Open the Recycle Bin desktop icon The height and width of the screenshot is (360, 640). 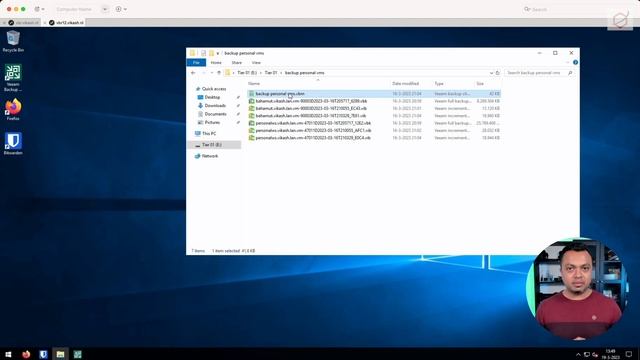(x=13, y=41)
